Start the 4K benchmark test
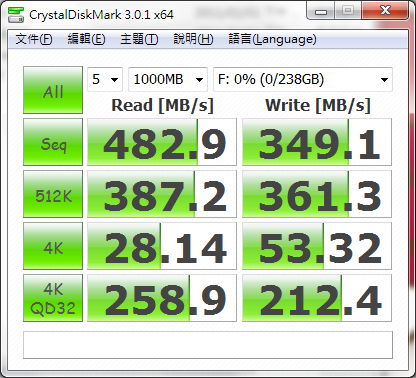The image size is (416, 378). click(53, 246)
